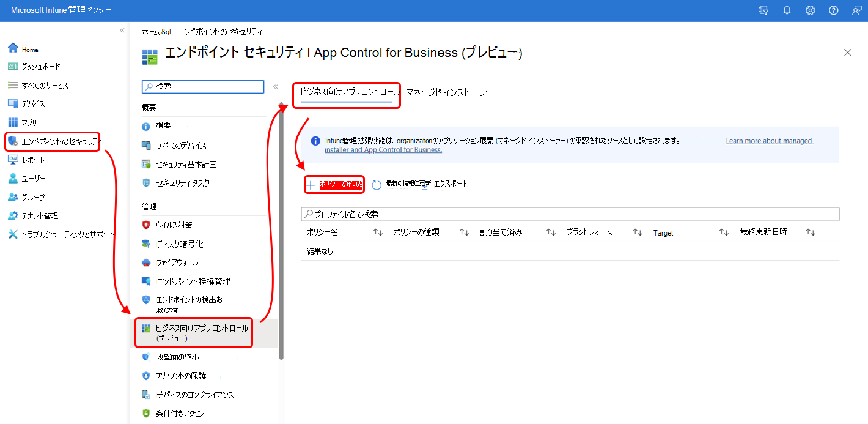Click the 概要 info icon

(146, 127)
